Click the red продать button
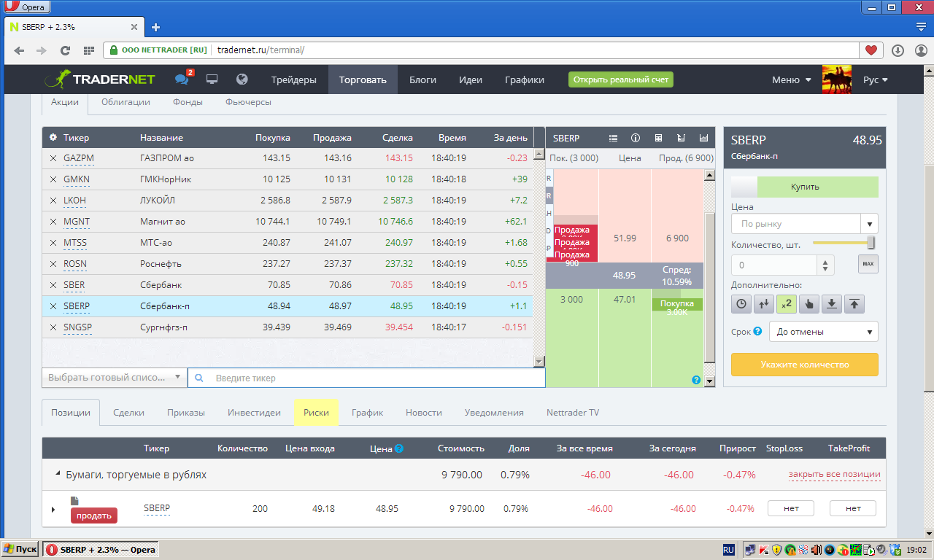 click(94, 516)
